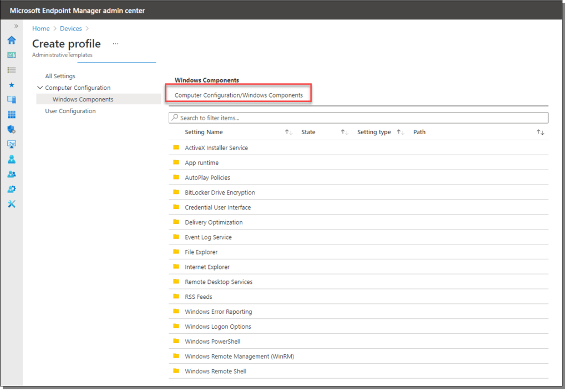Open Endpoint security shield icon
568x392 pixels.
[11, 129]
